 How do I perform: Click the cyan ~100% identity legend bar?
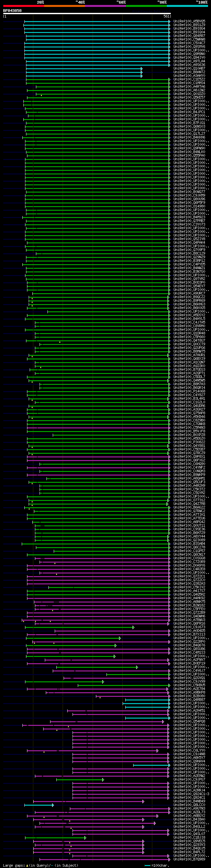(x=187, y=6)
